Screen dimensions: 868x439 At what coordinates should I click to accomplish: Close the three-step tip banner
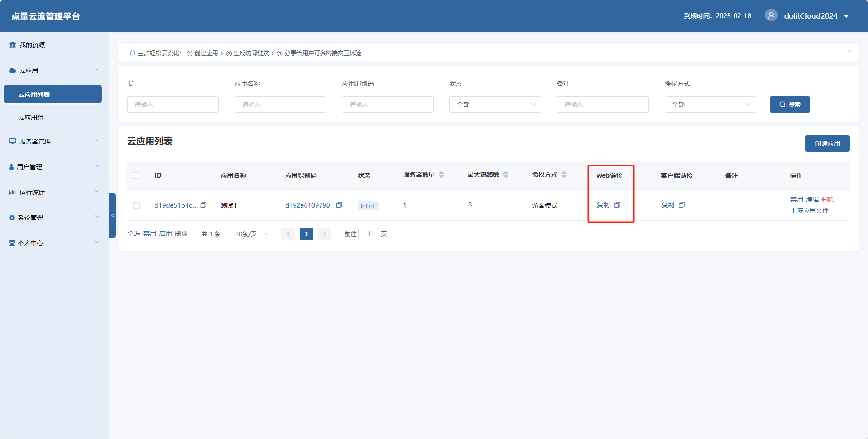849,51
